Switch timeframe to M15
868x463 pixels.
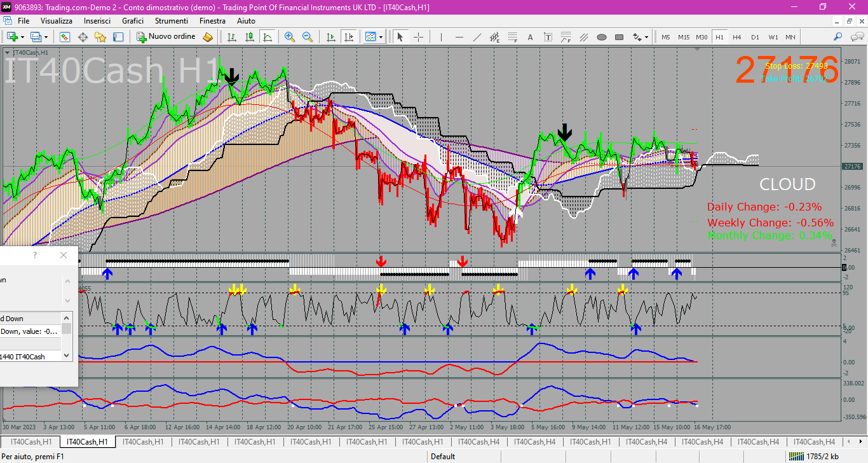684,37
